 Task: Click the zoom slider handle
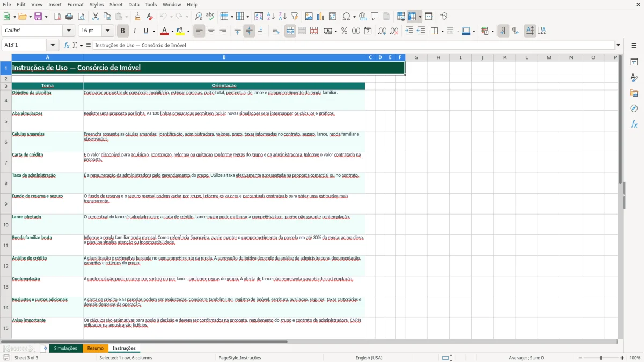tap(601, 358)
